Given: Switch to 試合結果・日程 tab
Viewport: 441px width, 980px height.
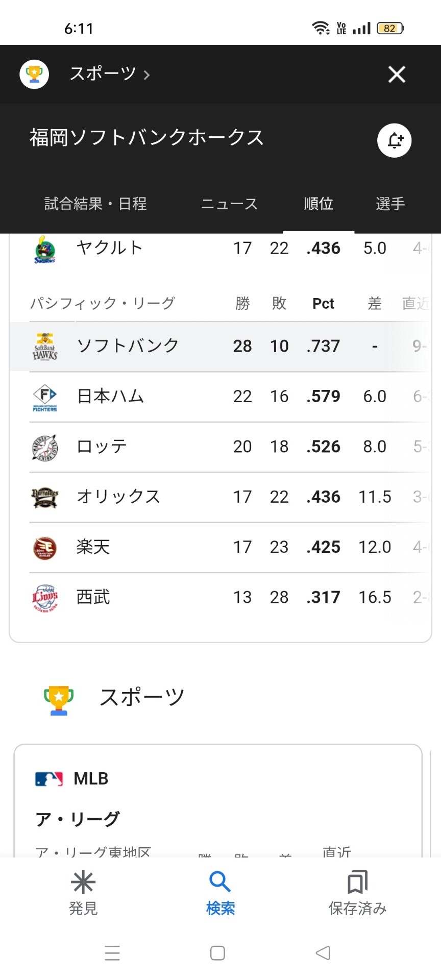Looking at the screenshot, I should tap(95, 204).
